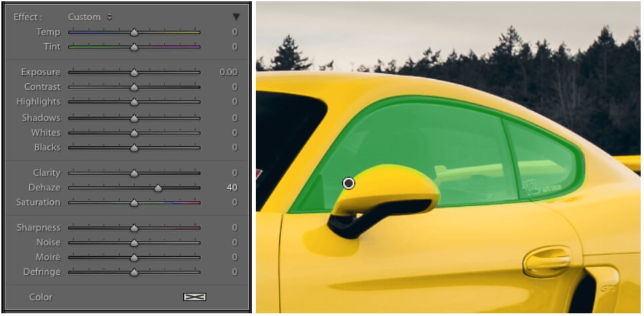The image size is (644, 316).
Task: Click the Highlights label
Action: tap(38, 102)
